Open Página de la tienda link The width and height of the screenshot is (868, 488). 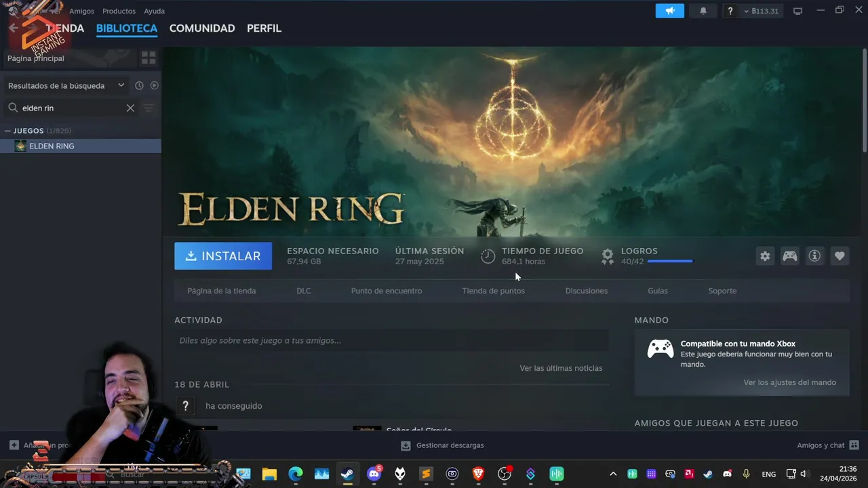click(222, 291)
